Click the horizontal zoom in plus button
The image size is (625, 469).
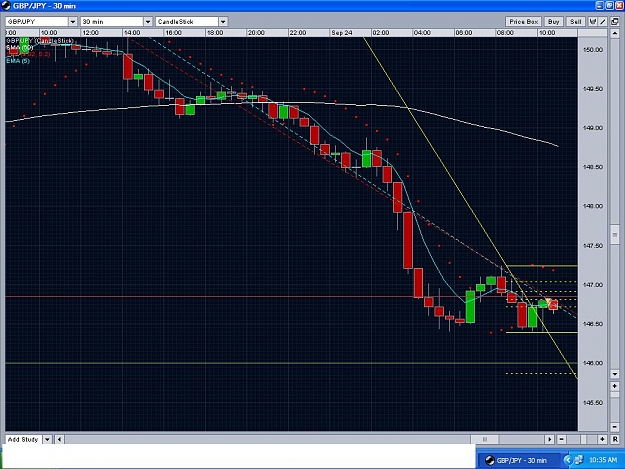602,440
